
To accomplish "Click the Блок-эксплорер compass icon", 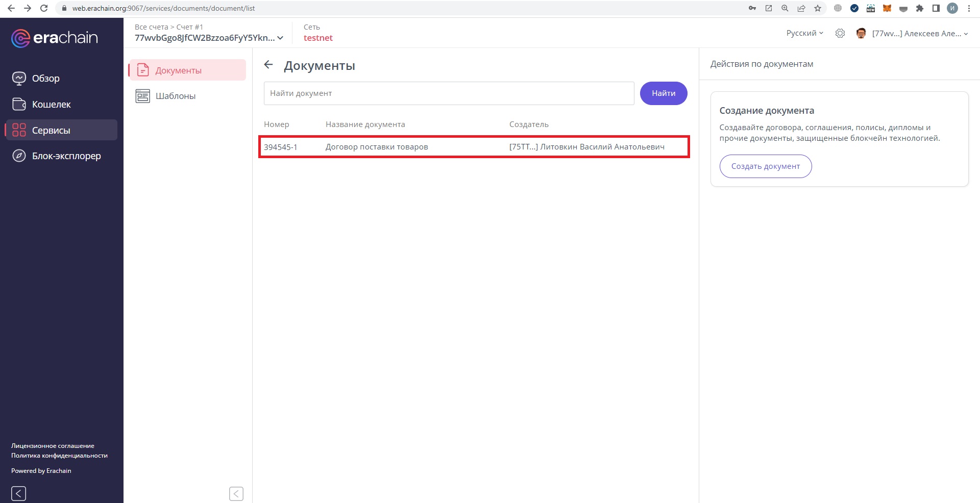I will pyautogui.click(x=19, y=156).
